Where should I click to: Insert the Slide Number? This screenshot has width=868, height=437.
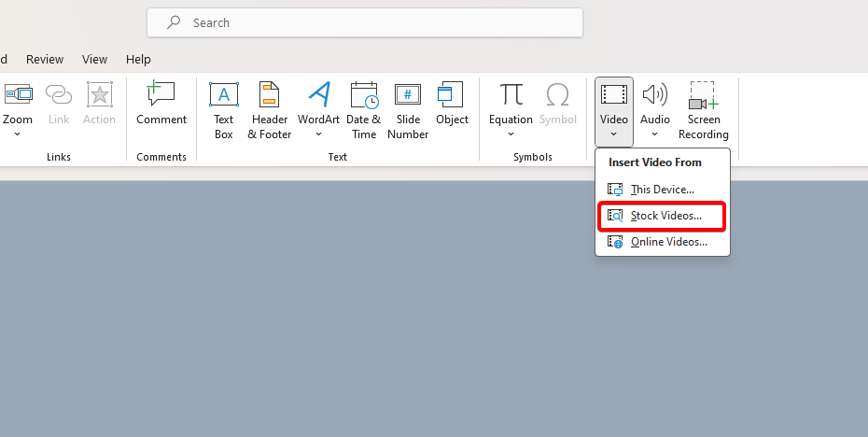408,110
